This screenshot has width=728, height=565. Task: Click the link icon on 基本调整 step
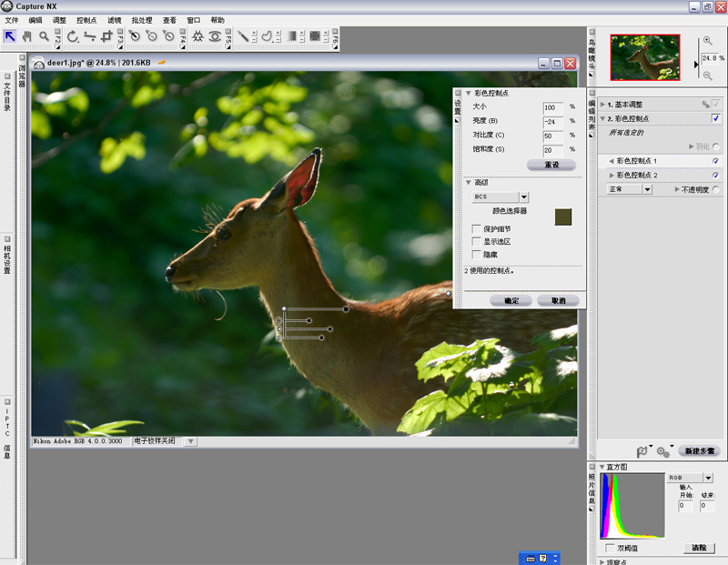(x=705, y=105)
